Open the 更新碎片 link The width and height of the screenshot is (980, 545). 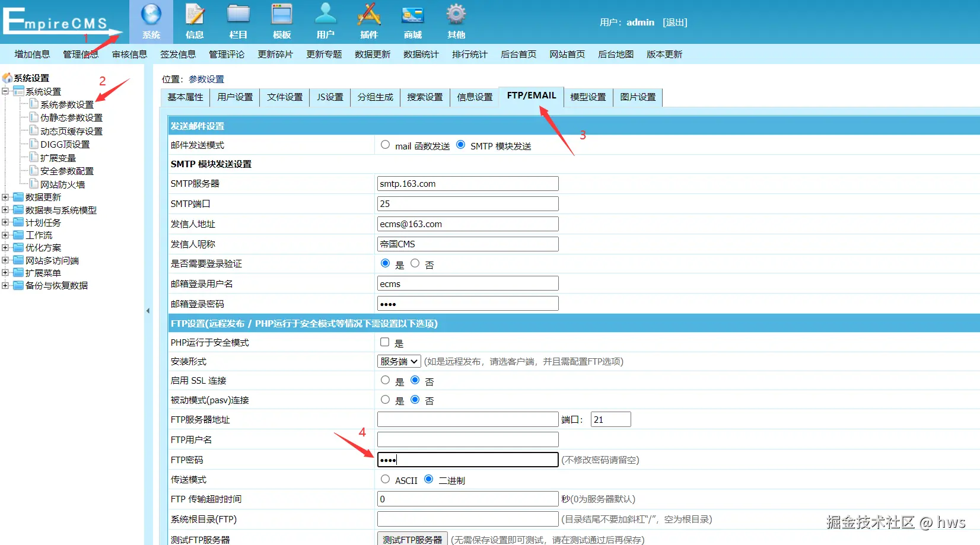coord(275,54)
